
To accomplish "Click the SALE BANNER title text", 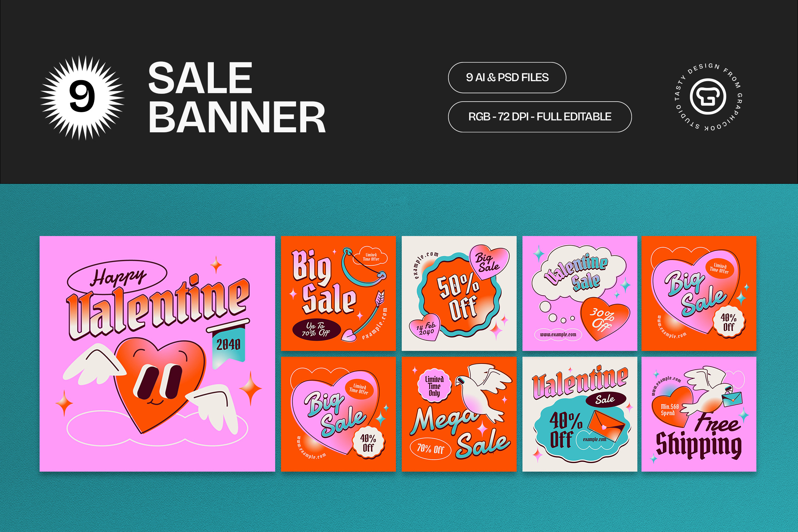I will [237, 98].
